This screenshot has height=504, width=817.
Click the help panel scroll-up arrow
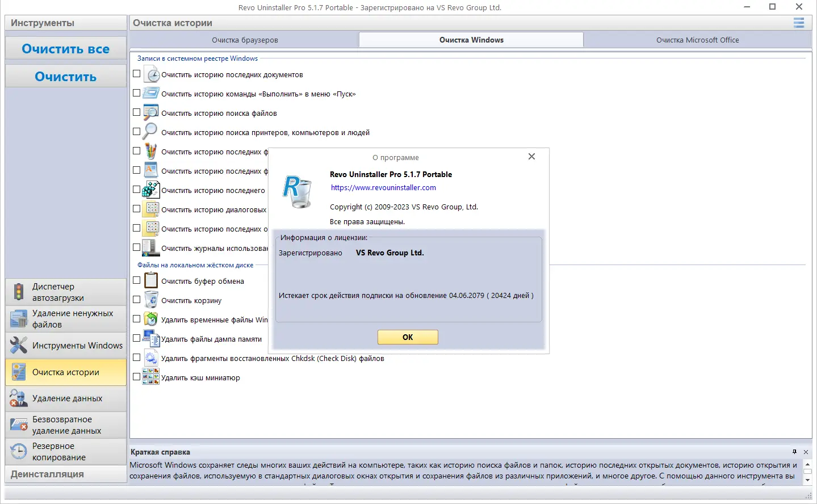pos(807,464)
